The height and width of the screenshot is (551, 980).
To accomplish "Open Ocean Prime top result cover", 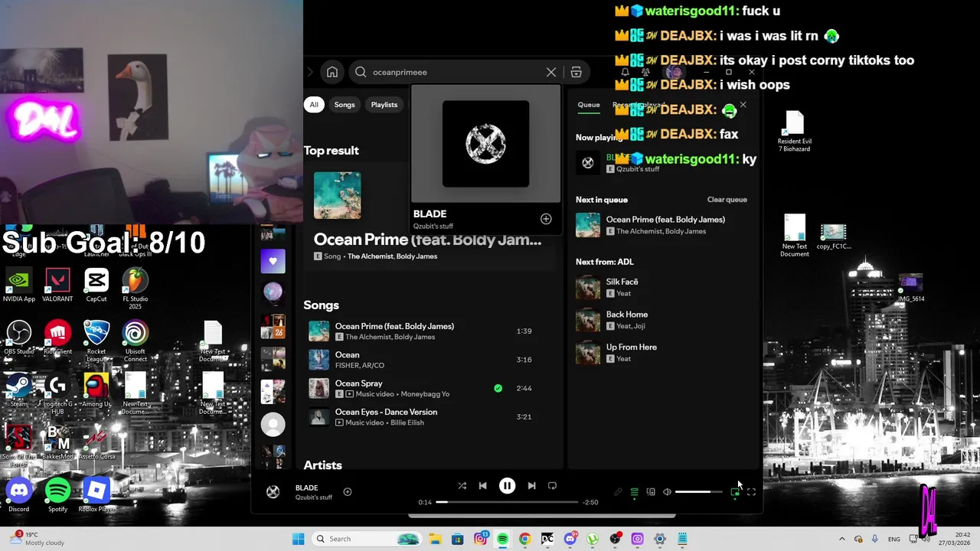I will coord(337,195).
